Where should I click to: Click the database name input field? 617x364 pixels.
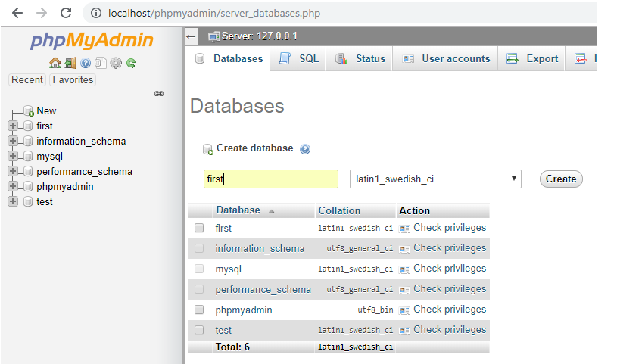pos(271,179)
